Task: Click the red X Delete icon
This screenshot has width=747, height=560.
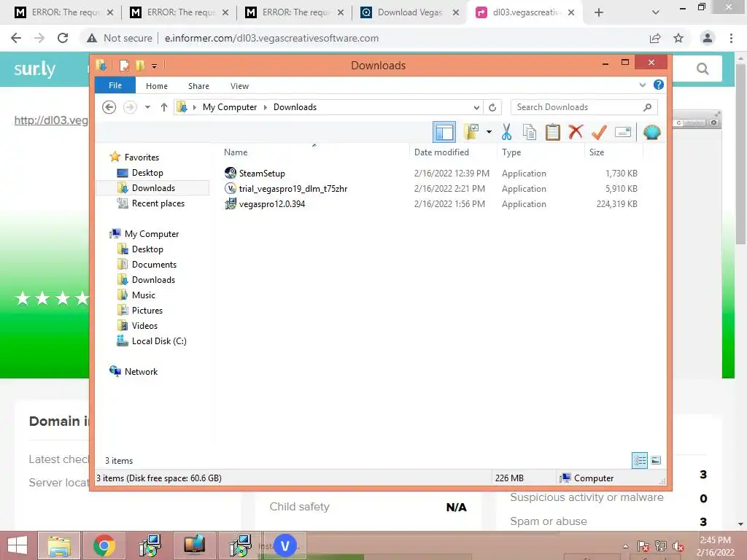Action: (x=576, y=131)
